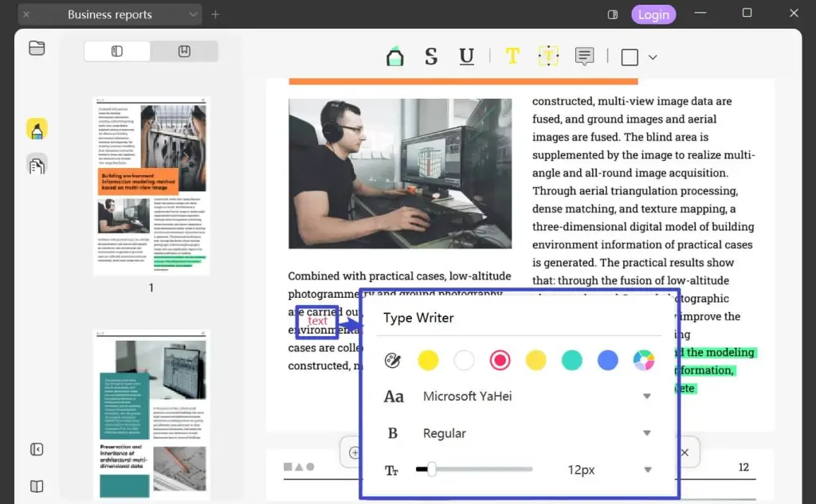Open the multicolor wheel picker
816x504 pixels.
643,360
